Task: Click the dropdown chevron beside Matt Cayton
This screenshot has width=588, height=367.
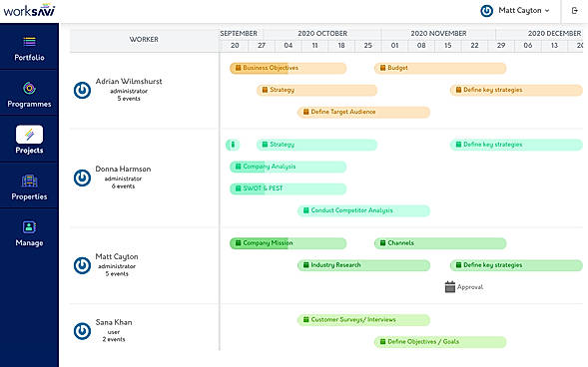Action: (x=547, y=11)
